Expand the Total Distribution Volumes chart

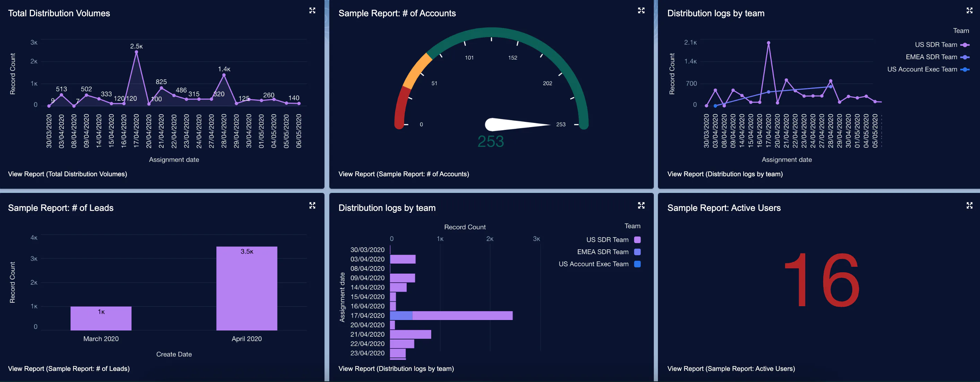click(312, 11)
